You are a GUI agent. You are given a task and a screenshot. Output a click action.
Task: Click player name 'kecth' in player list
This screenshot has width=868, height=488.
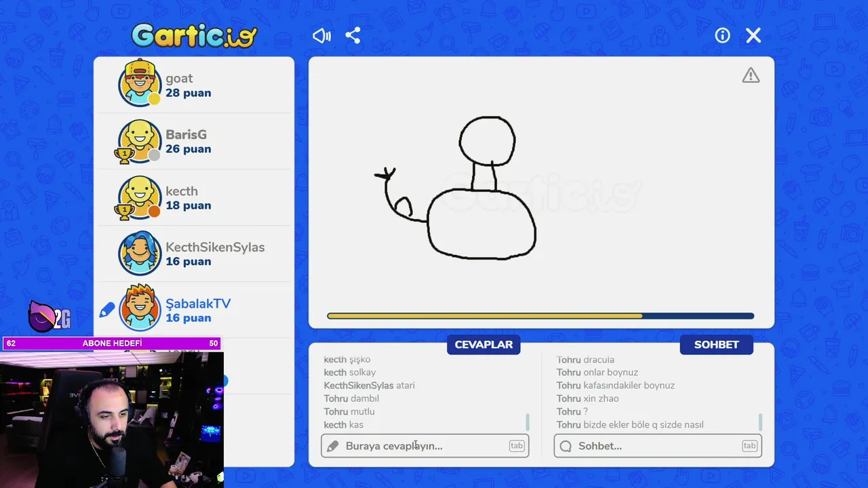point(182,191)
